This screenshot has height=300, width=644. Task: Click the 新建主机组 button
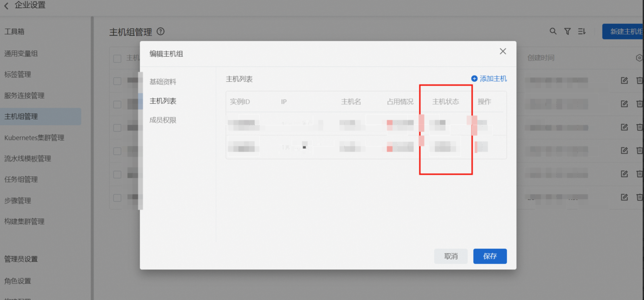pos(623,31)
